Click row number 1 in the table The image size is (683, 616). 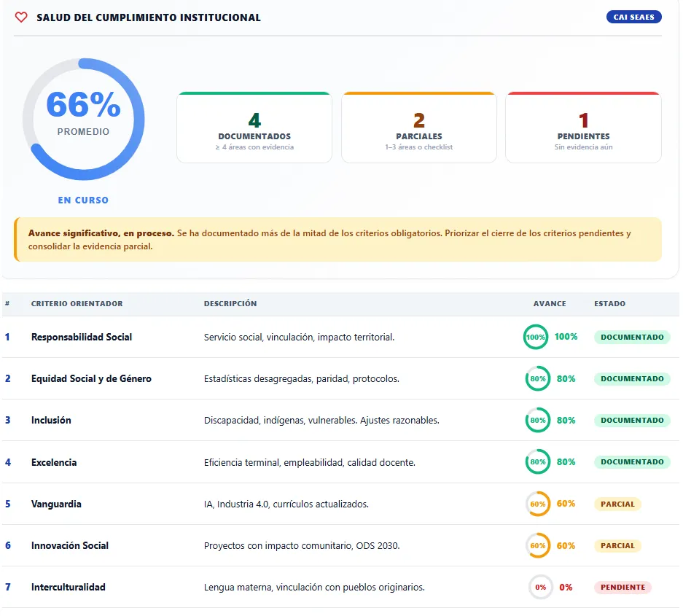click(7, 337)
